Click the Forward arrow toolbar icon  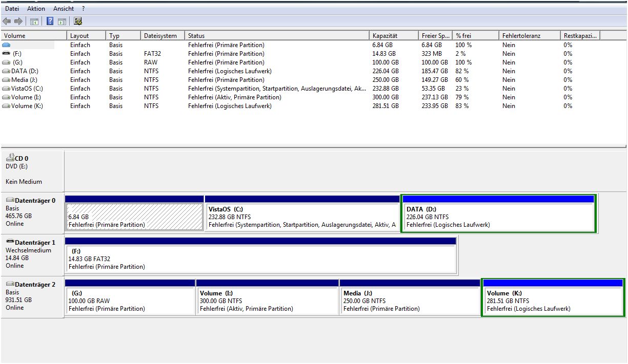[18, 21]
